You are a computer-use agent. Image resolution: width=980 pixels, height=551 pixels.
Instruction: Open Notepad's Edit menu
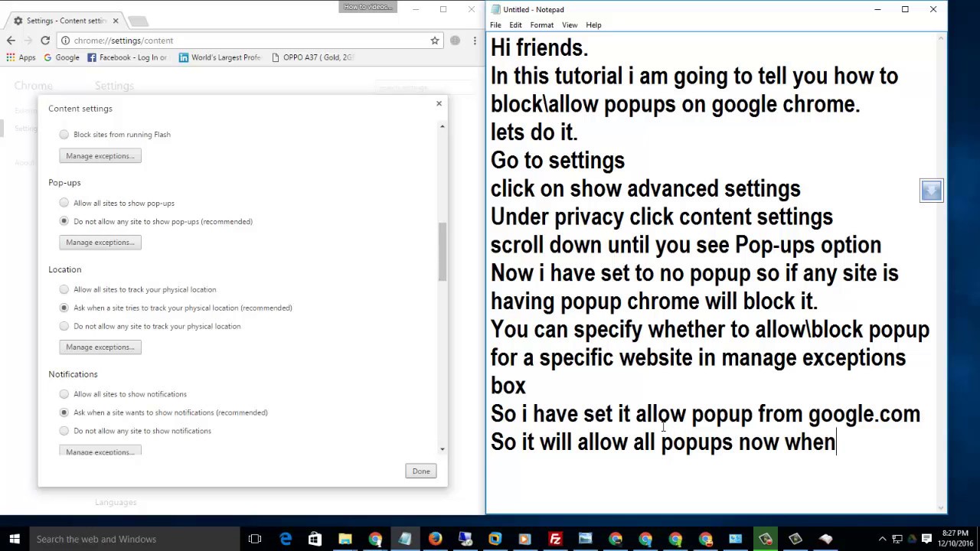tap(515, 25)
